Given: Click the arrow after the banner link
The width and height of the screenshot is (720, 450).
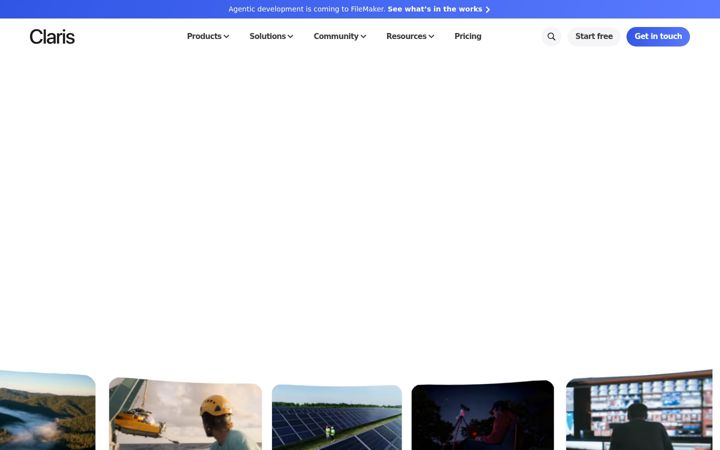Looking at the screenshot, I should [x=488, y=10].
